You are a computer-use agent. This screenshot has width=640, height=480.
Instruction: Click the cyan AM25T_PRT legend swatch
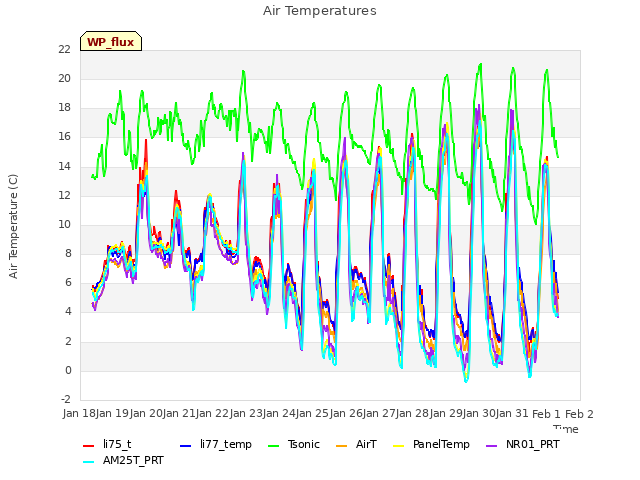89,462
